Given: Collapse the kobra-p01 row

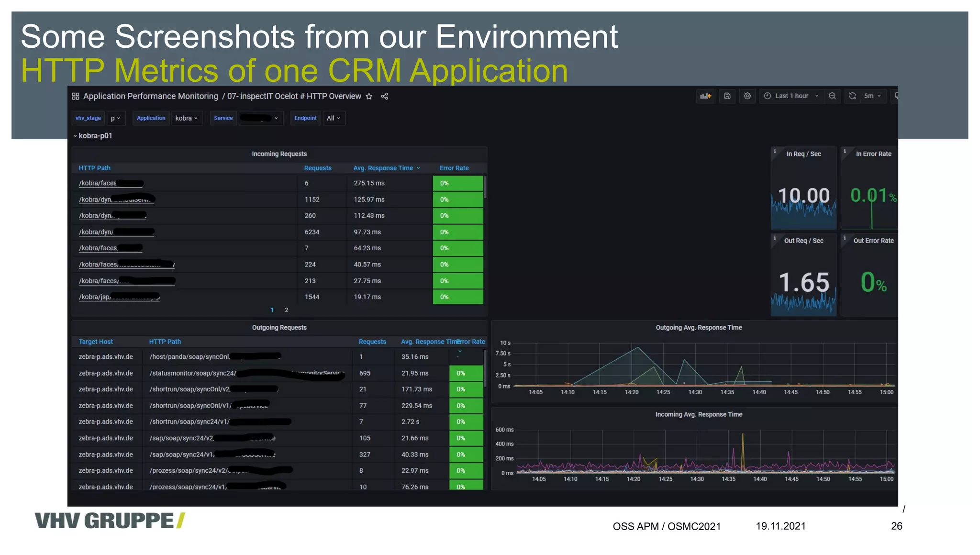Looking at the screenshot, I should click(x=93, y=136).
